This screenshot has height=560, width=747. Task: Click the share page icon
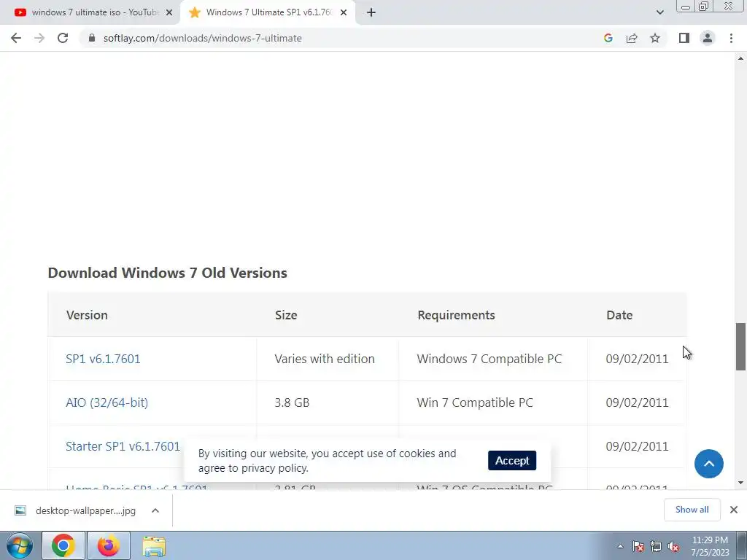[632, 38]
